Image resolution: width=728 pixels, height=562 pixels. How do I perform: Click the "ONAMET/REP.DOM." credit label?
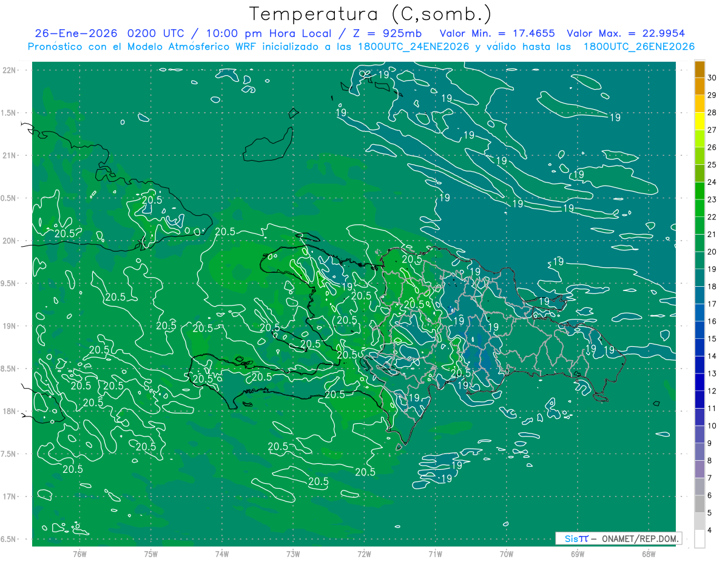[641, 538]
